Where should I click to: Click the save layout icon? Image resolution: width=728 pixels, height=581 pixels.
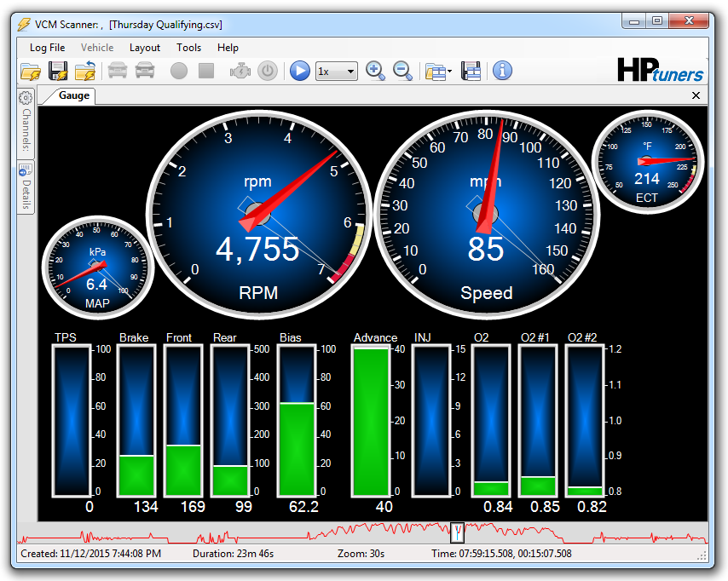point(471,71)
